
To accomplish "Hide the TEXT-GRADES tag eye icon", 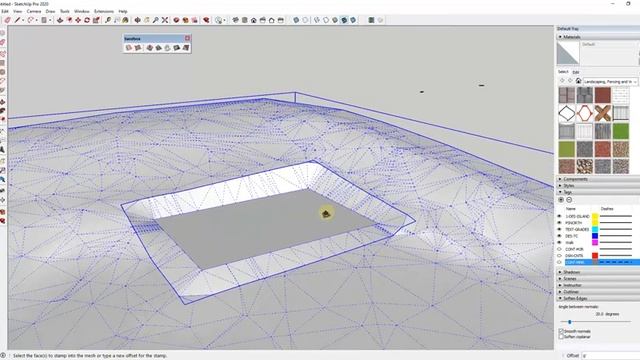I will tap(560, 229).
